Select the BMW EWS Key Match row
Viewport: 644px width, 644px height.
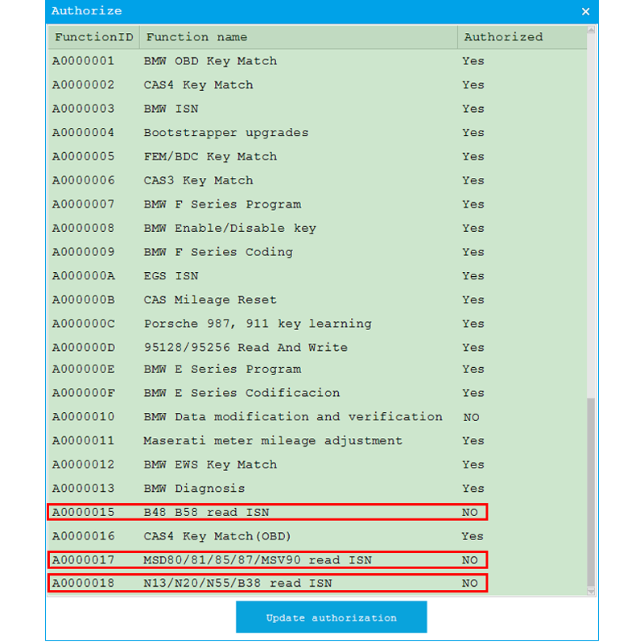pos(317,464)
